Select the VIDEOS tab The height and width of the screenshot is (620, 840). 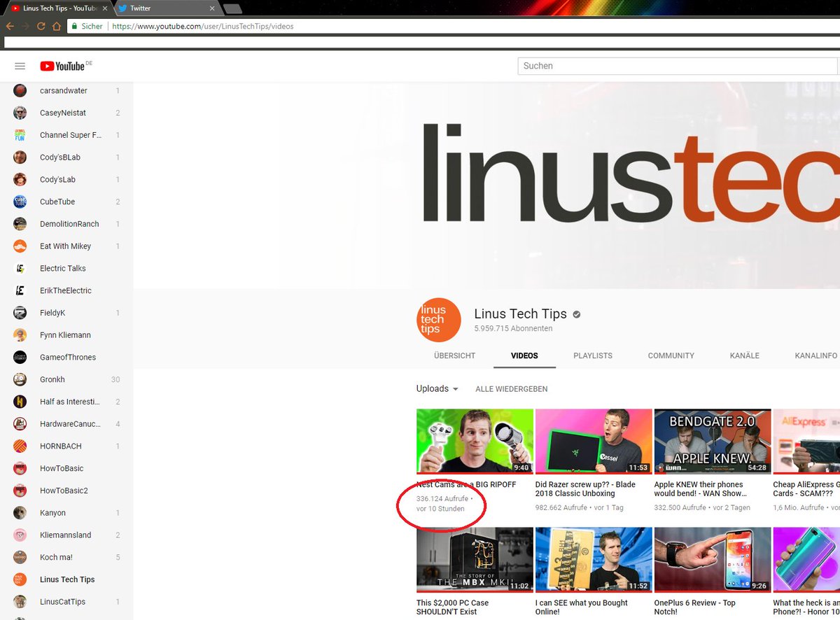(x=524, y=355)
